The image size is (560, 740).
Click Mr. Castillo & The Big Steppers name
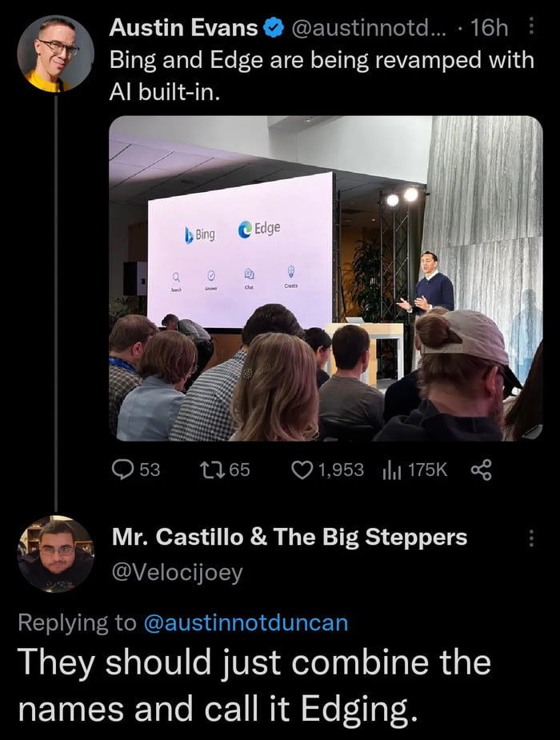click(x=290, y=537)
